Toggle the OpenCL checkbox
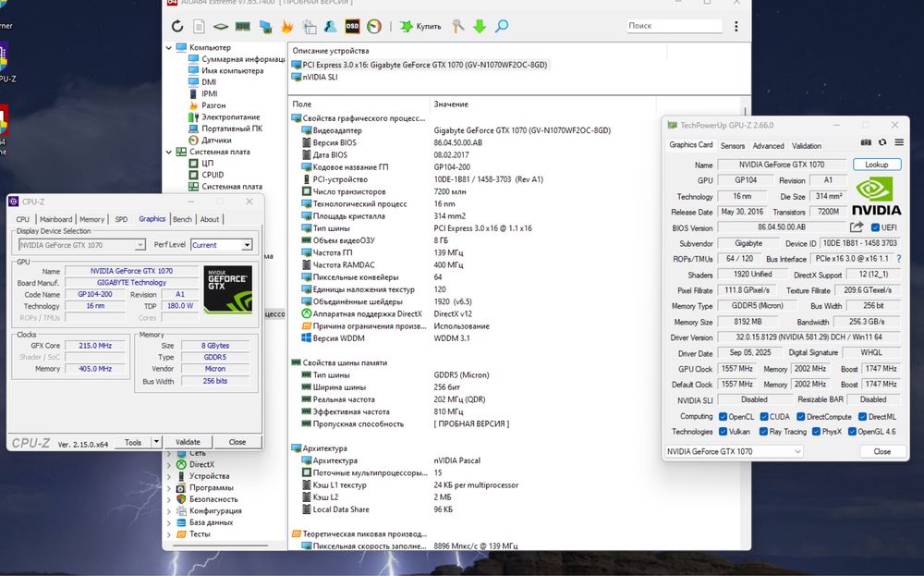 (x=723, y=417)
